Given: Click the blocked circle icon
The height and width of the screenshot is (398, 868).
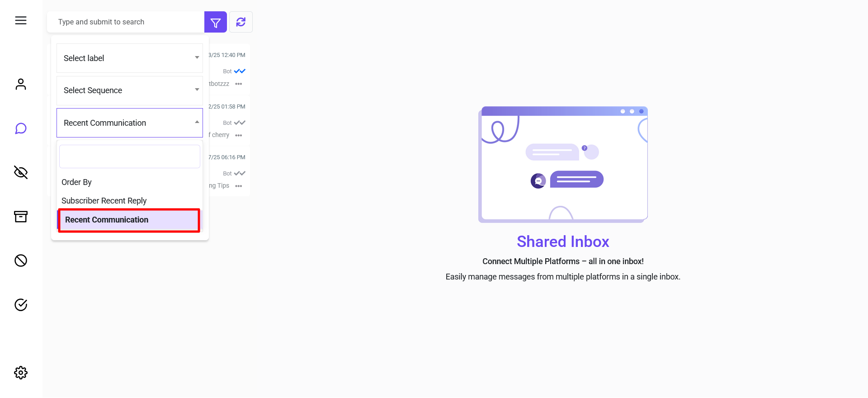Looking at the screenshot, I should 21,261.
